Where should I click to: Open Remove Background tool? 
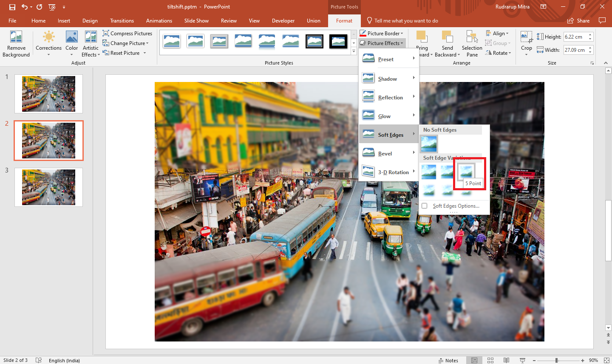tap(16, 44)
